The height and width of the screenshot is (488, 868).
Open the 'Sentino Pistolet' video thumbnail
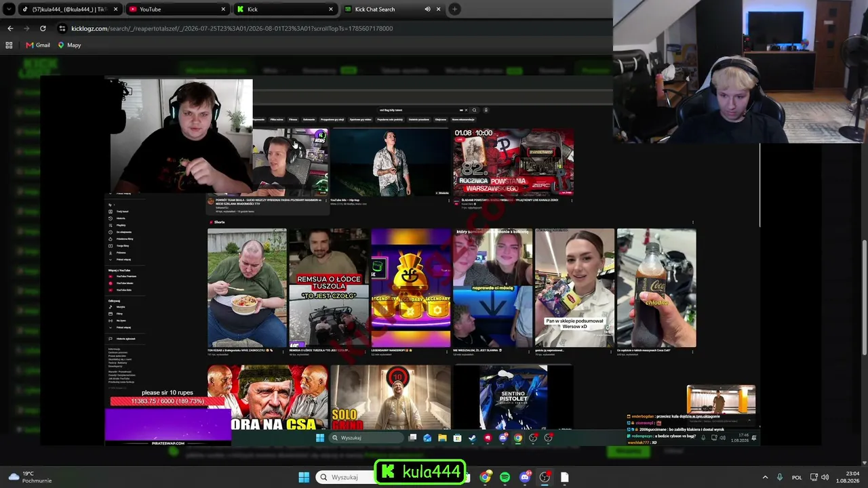(x=513, y=397)
